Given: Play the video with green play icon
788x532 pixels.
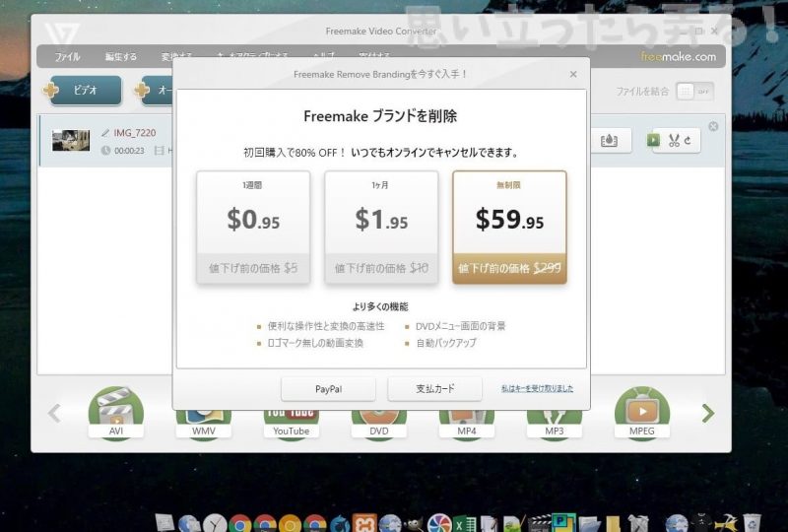Looking at the screenshot, I should 653,140.
